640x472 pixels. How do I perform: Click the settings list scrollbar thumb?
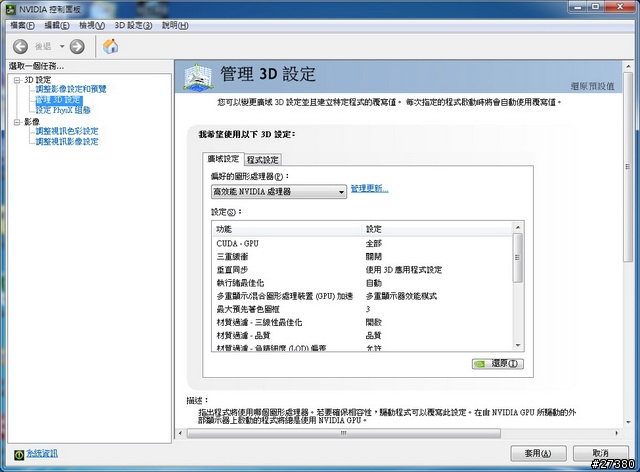tap(518, 258)
